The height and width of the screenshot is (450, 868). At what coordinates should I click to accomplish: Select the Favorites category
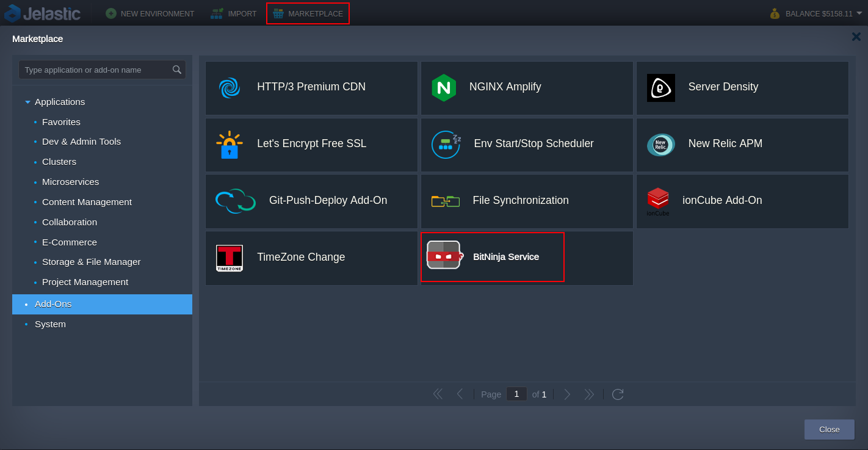(61, 122)
